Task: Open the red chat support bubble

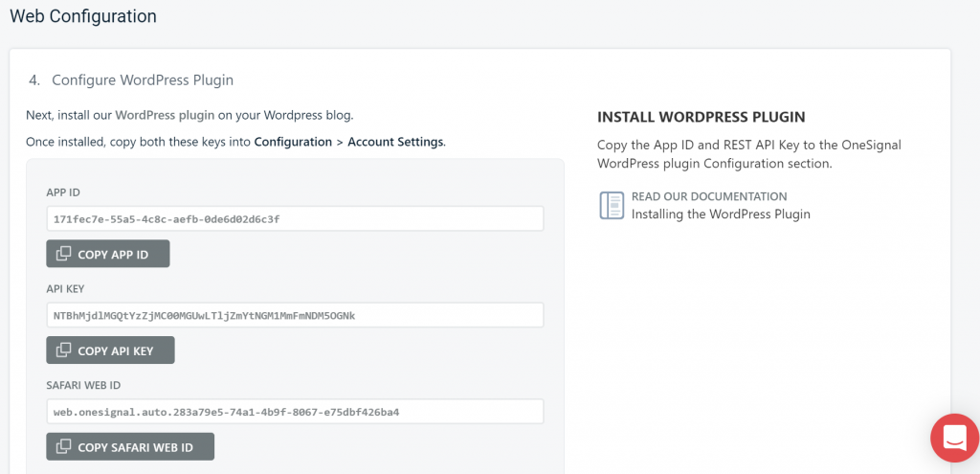Action: 954,438
